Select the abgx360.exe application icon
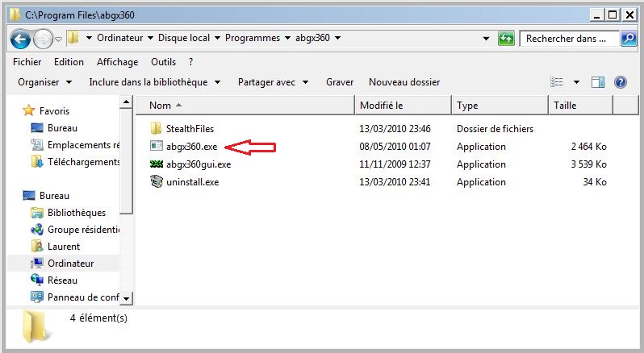The image size is (644, 353). click(157, 146)
